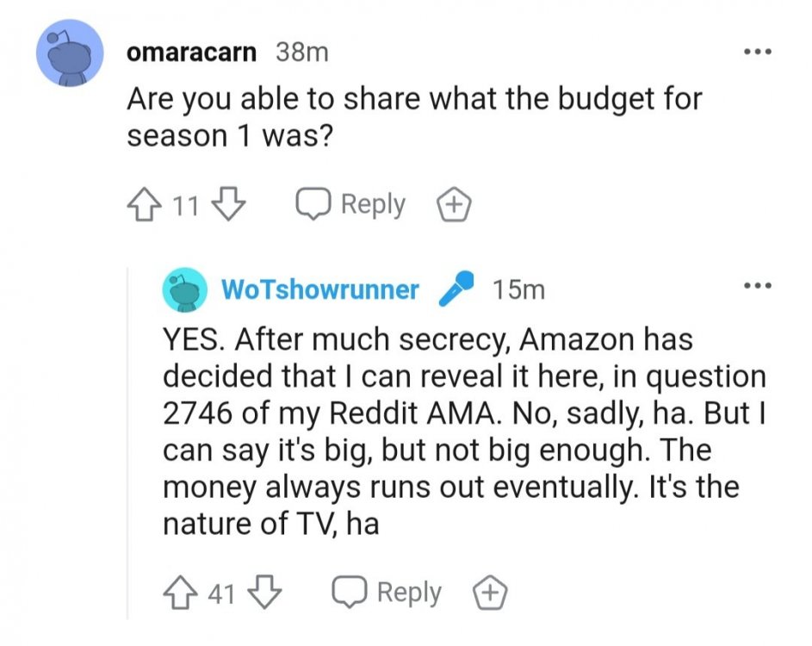Click the vote count 41
The image size is (812, 646).
[x=221, y=593]
